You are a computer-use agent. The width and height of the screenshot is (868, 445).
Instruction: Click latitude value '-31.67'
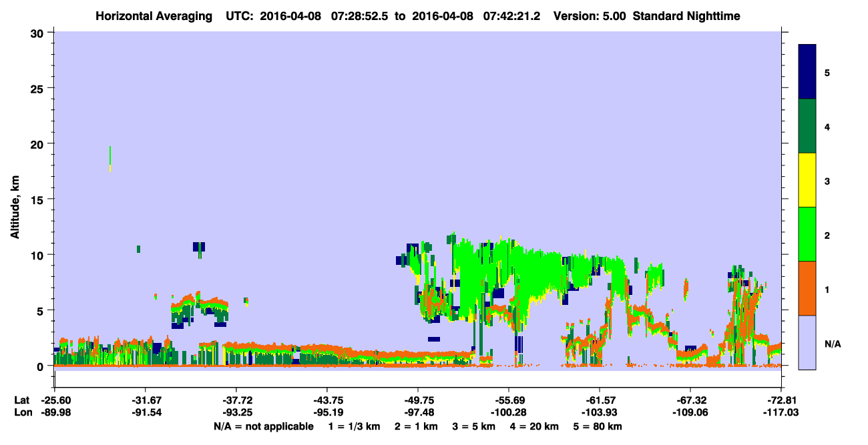coord(146,400)
